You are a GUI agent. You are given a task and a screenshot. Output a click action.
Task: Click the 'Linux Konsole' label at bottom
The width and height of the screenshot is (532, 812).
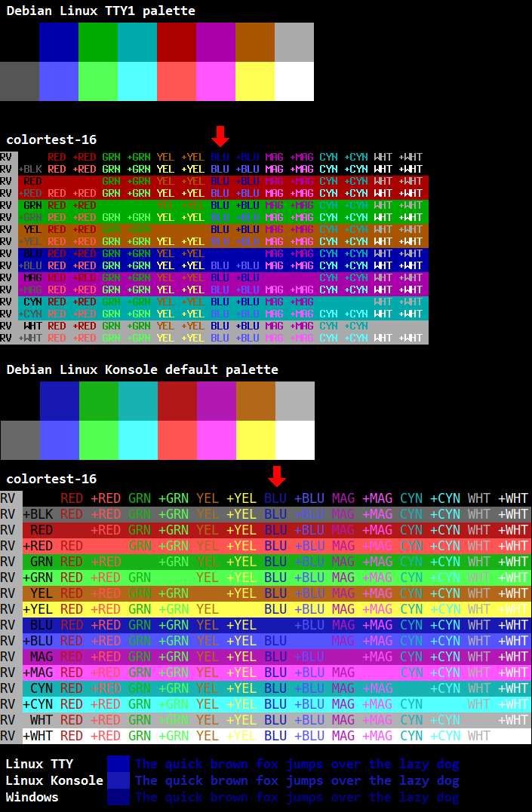(54, 780)
